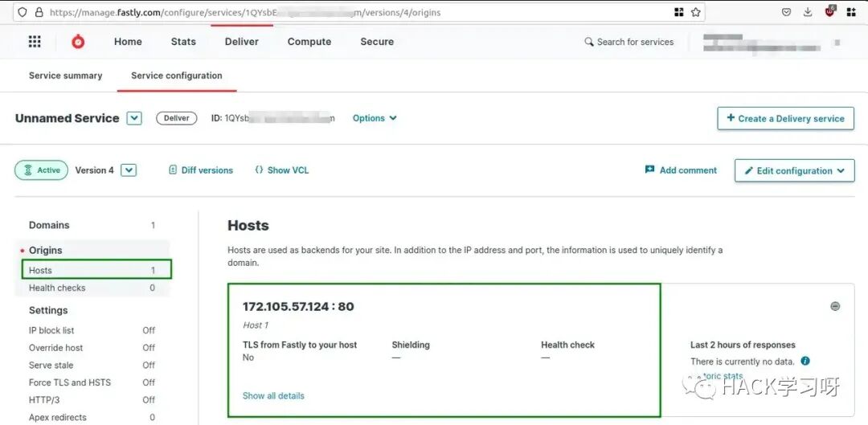868x425 pixels.
Task: Click Show all details link
Action: point(273,395)
